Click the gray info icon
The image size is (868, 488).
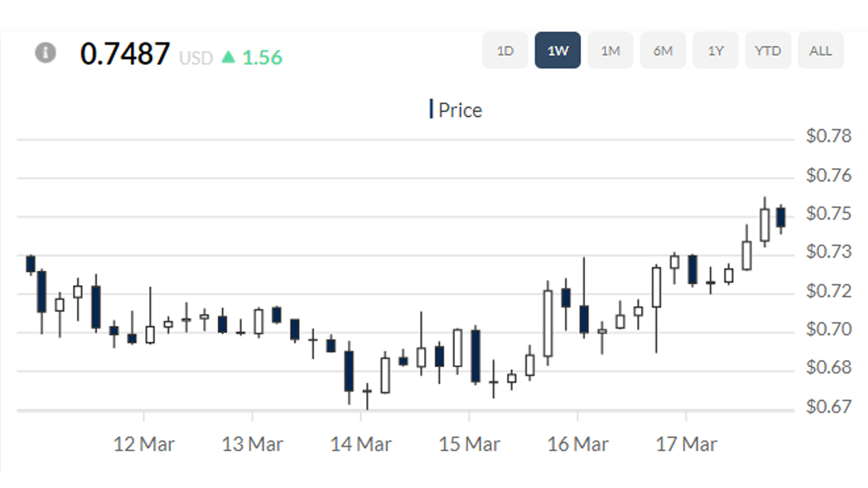pyautogui.click(x=46, y=52)
